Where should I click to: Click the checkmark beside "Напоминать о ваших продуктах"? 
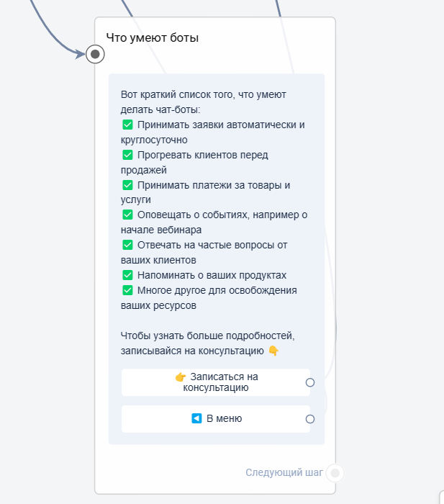coord(127,275)
